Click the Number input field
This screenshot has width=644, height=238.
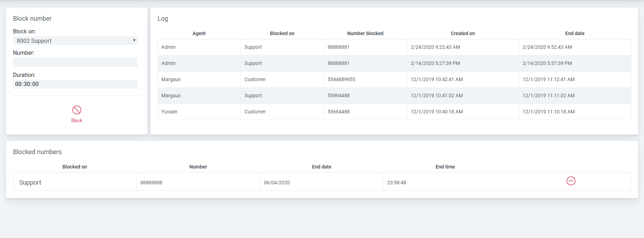(x=75, y=62)
